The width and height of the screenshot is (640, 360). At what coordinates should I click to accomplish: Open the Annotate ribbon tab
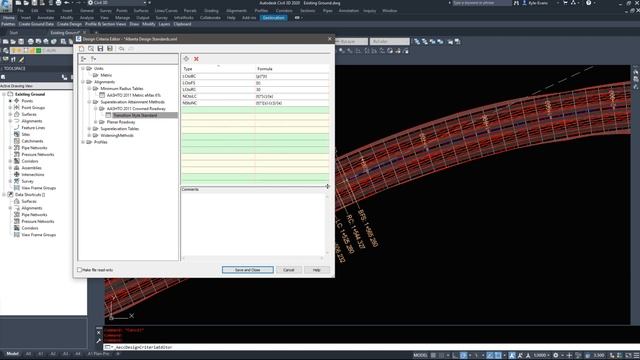click(x=45, y=18)
